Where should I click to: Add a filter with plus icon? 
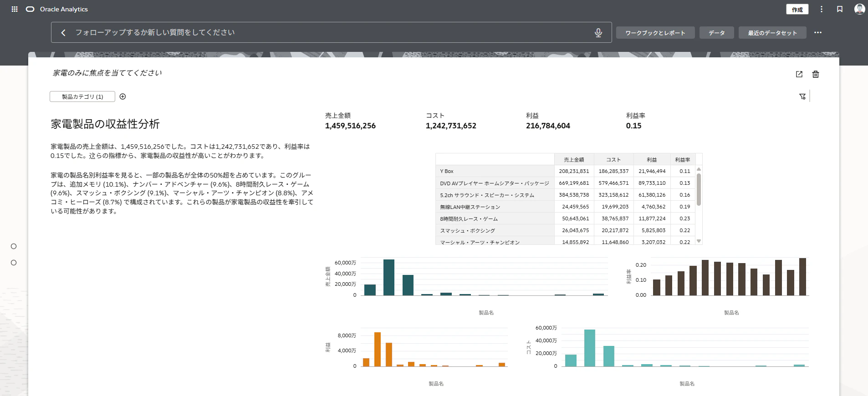pyautogui.click(x=123, y=96)
